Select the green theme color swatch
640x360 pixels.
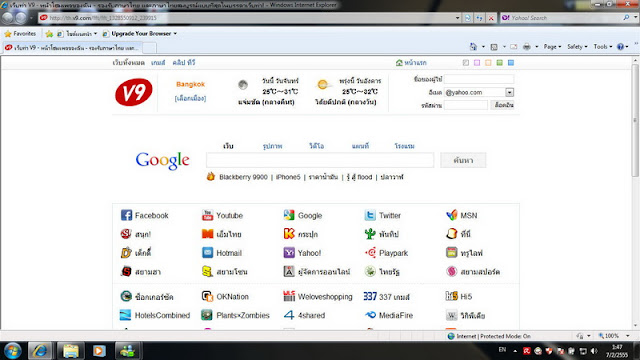[499, 62]
